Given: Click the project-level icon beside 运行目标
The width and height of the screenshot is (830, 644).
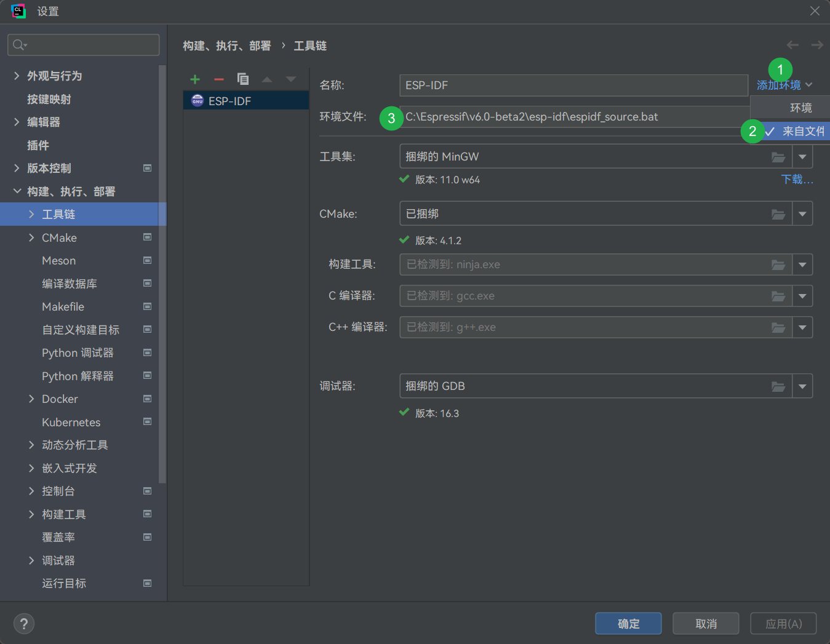Looking at the screenshot, I should 148,583.
